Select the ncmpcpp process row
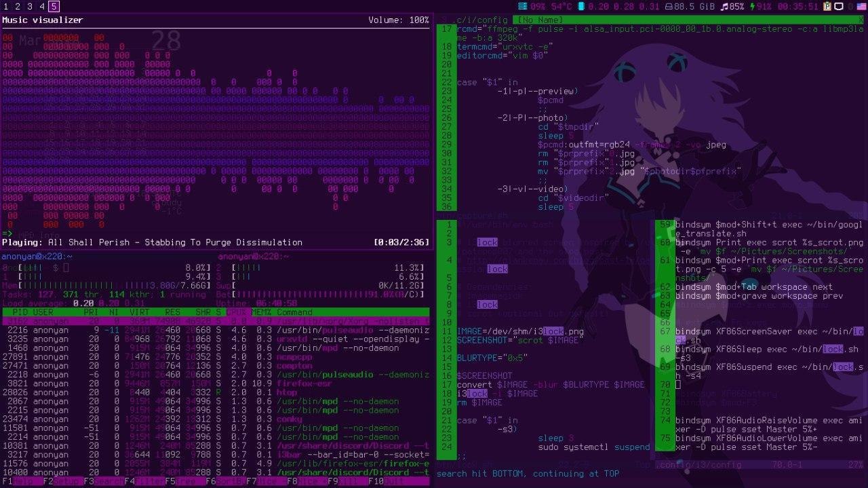The width and height of the screenshot is (868, 488). pos(215,357)
